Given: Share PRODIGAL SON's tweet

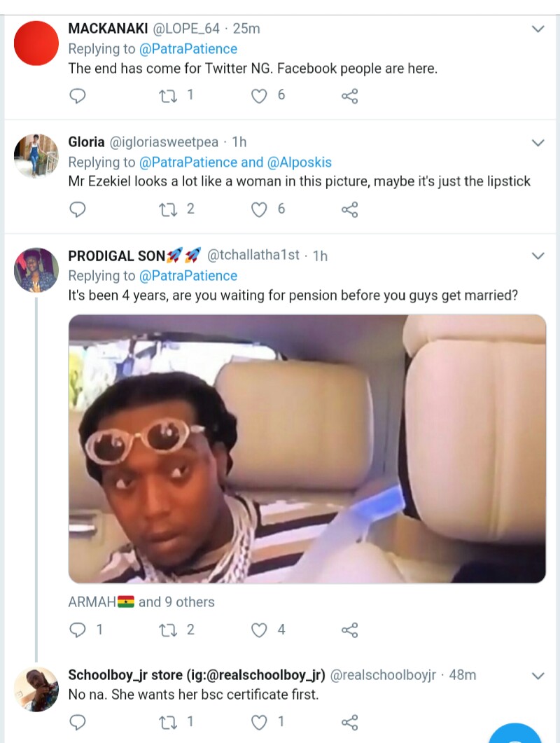Looking at the screenshot, I should click(349, 630).
